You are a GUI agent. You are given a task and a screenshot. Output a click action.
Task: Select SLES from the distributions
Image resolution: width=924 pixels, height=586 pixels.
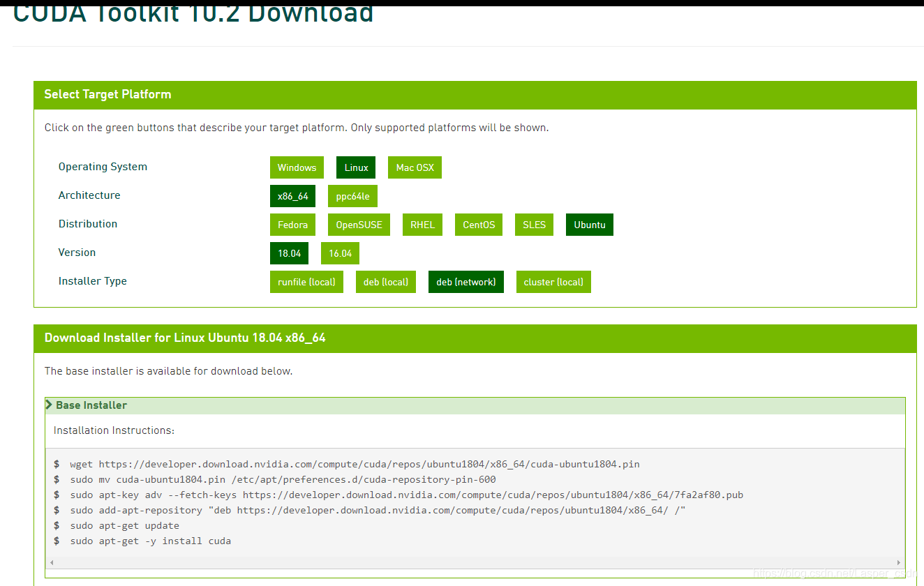[534, 225]
